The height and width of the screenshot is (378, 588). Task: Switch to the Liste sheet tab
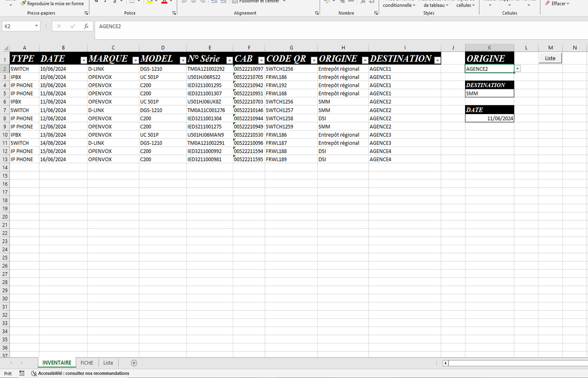(x=108, y=363)
